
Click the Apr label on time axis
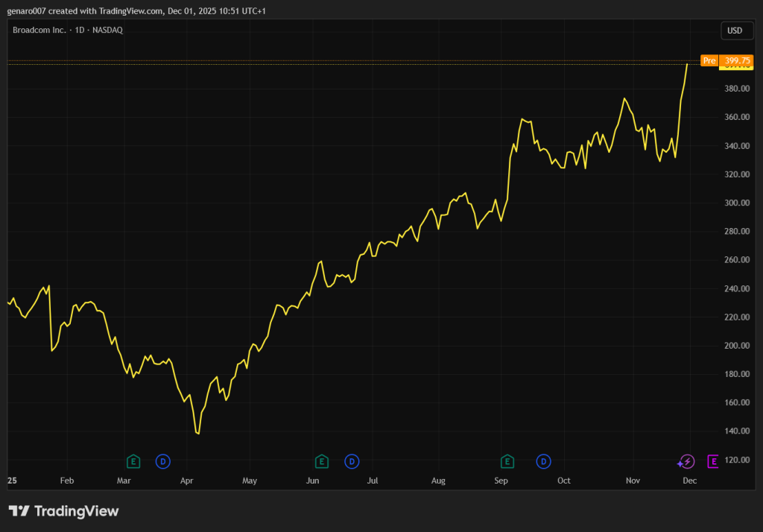187,481
